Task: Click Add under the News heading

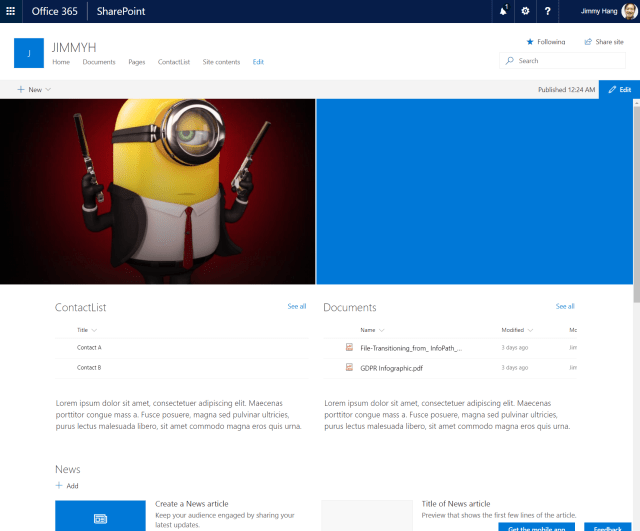Action: tap(72, 486)
